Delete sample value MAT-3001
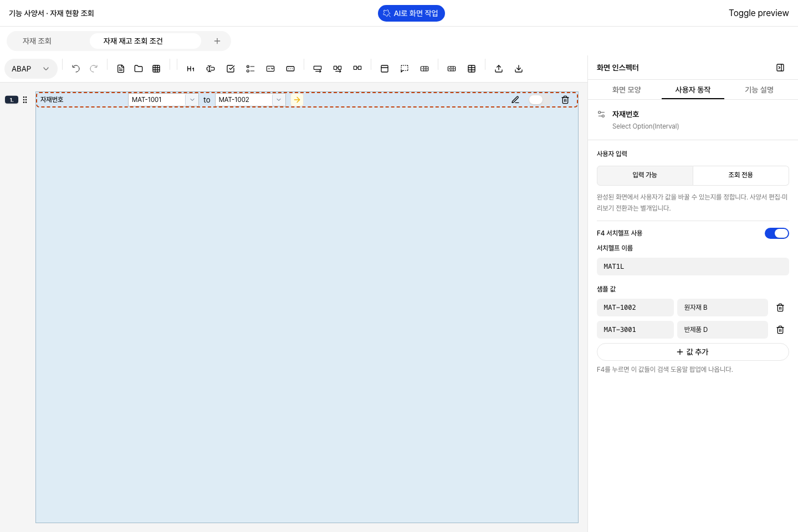 pyautogui.click(x=780, y=330)
